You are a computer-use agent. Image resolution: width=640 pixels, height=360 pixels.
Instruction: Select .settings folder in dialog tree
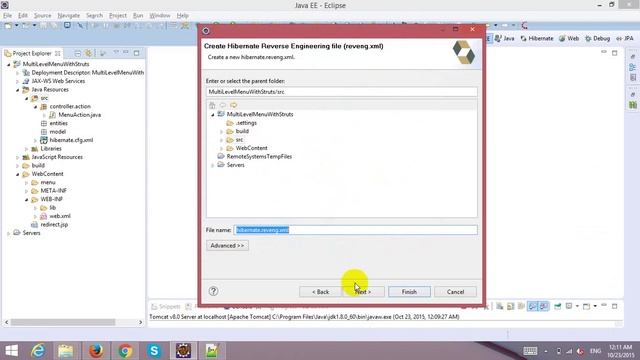pos(246,123)
